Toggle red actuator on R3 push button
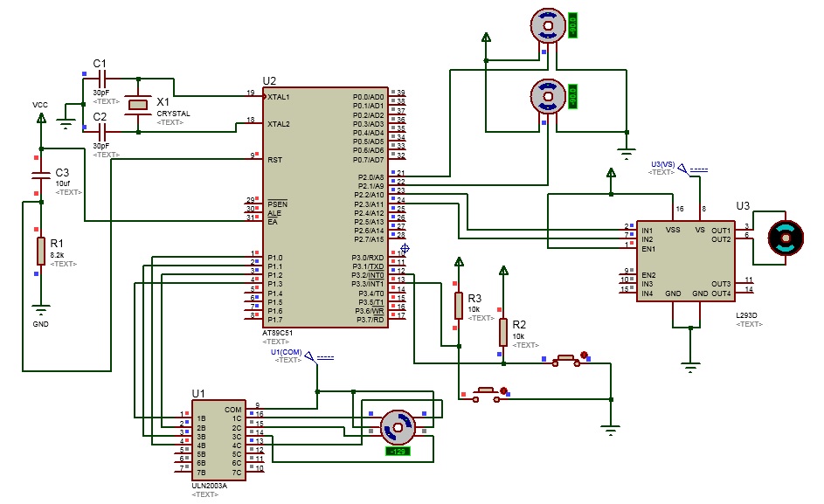Image resolution: width=824 pixels, height=504 pixels. (503, 390)
